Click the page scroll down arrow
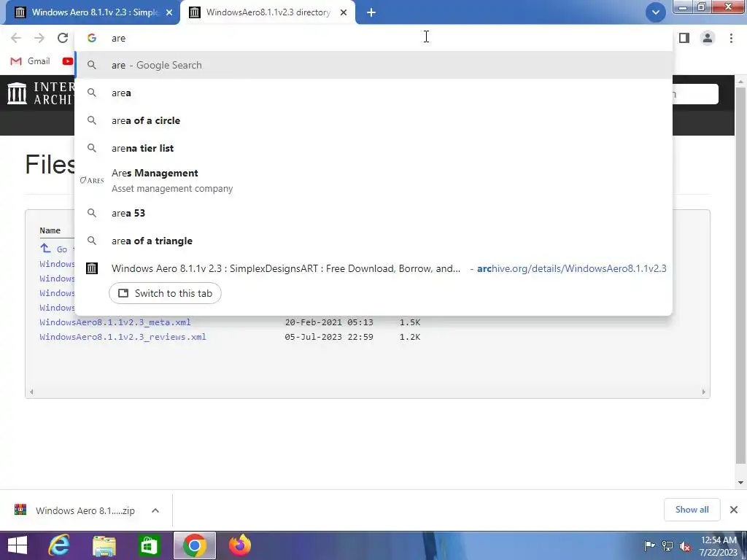Screen dimensions: 747x560 click(740, 483)
